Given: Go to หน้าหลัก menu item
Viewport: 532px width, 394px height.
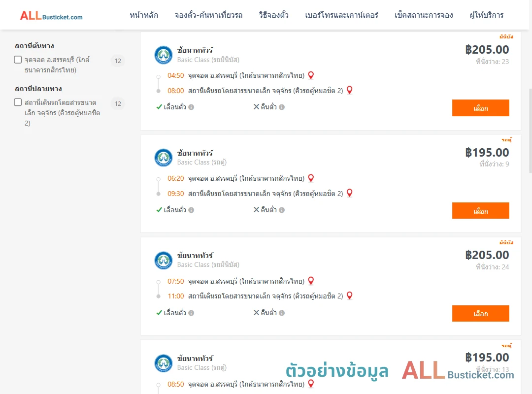Looking at the screenshot, I should tap(144, 15).
